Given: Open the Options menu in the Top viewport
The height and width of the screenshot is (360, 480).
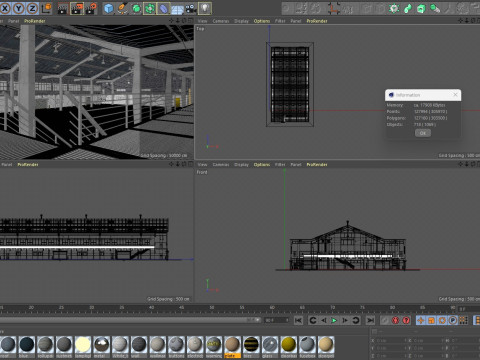Looking at the screenshot, I should pyautogui.click(x=262, y=21).
